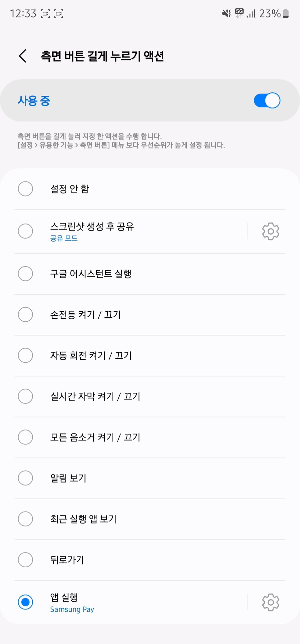Image resolution: width=300 pixels, height=644 pixels.
Task: Tap the signal strength bars icon
Action: pos(251,13)
